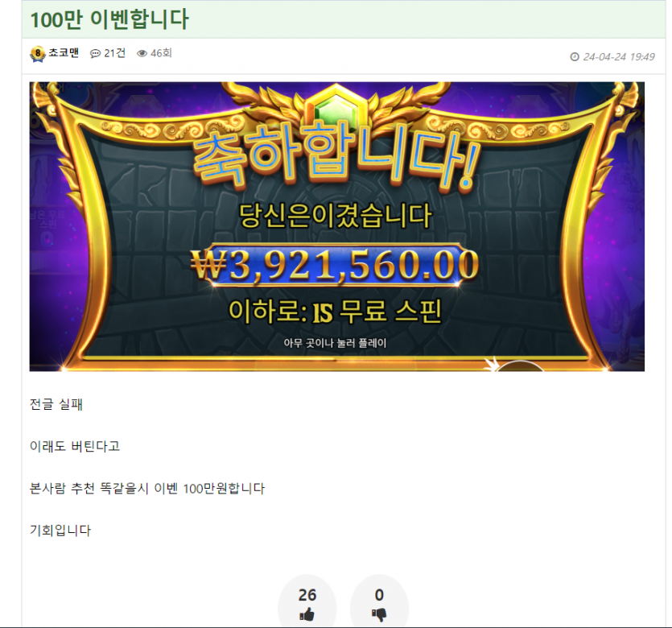672x628 pixels.
Task: Click the thumbs-up like icon
Action: [307, 615]
